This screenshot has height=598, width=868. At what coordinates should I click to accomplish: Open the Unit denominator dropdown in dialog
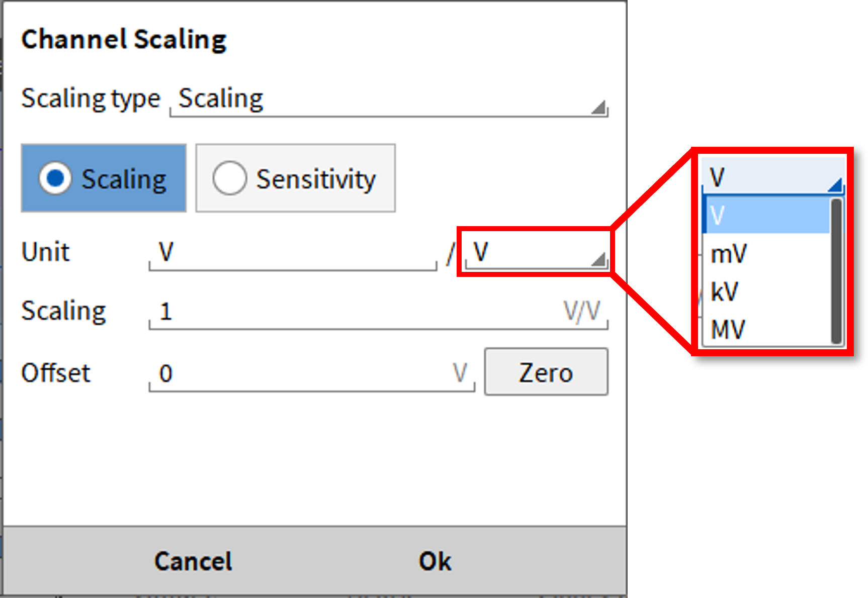[x=536, y=253]
